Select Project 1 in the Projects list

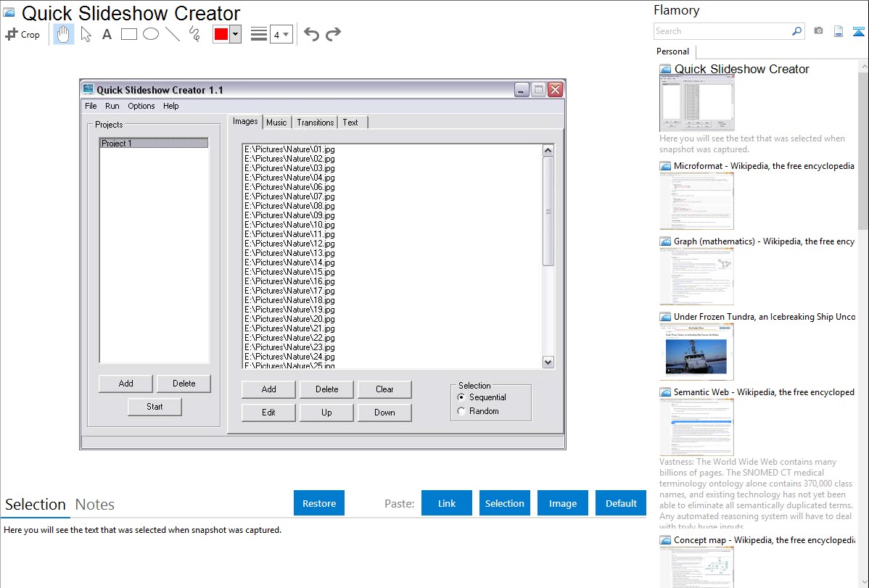[x=154, y=144]
